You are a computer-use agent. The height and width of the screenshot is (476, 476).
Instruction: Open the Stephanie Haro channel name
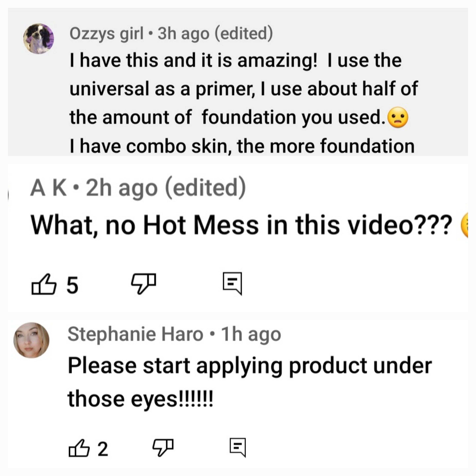tap(136, 334)
